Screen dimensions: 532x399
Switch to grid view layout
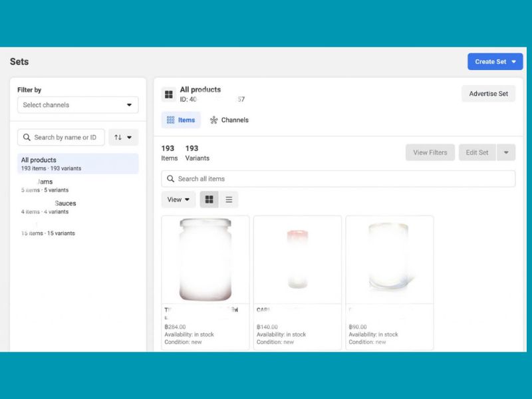(x=209, y=199)
